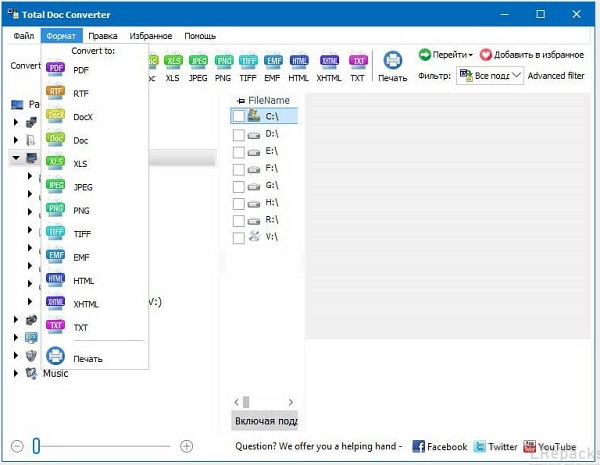
Task: Click the XLS toolbar conversion icon
Action: (x=173, y=67)
